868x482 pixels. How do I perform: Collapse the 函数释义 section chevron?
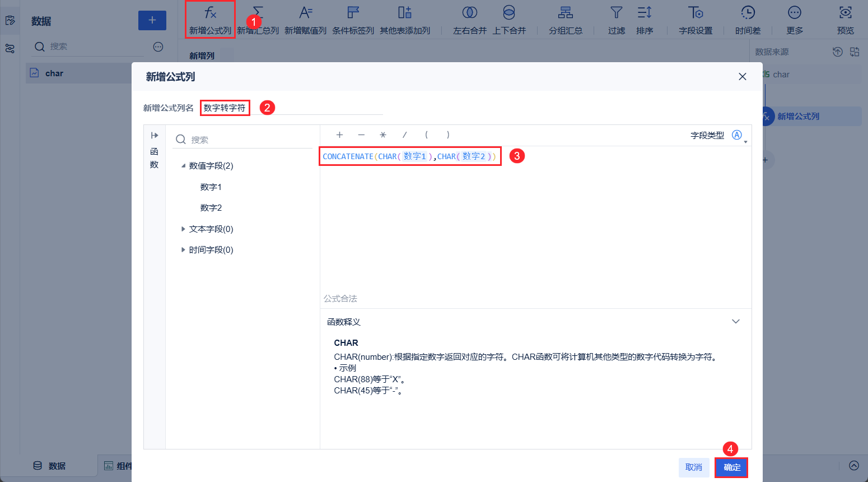tap(736, 322)
